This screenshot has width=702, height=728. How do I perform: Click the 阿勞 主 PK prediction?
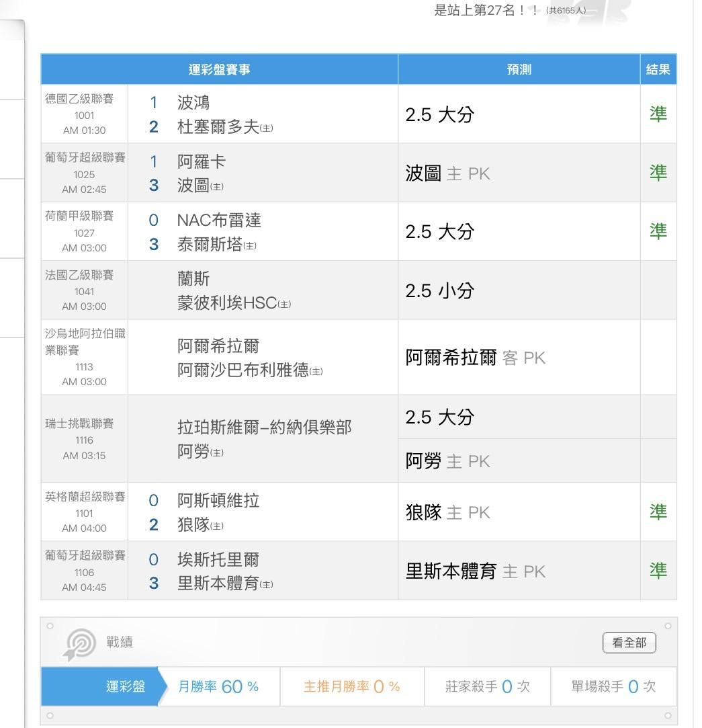tap(447, 461)
